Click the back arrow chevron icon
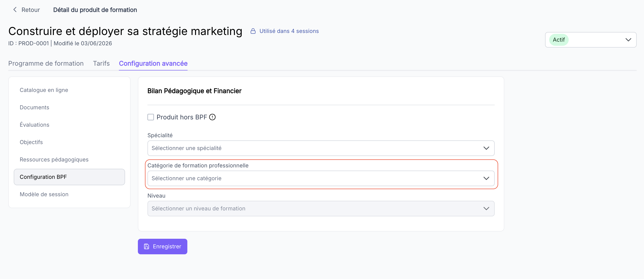 point(15,10)
